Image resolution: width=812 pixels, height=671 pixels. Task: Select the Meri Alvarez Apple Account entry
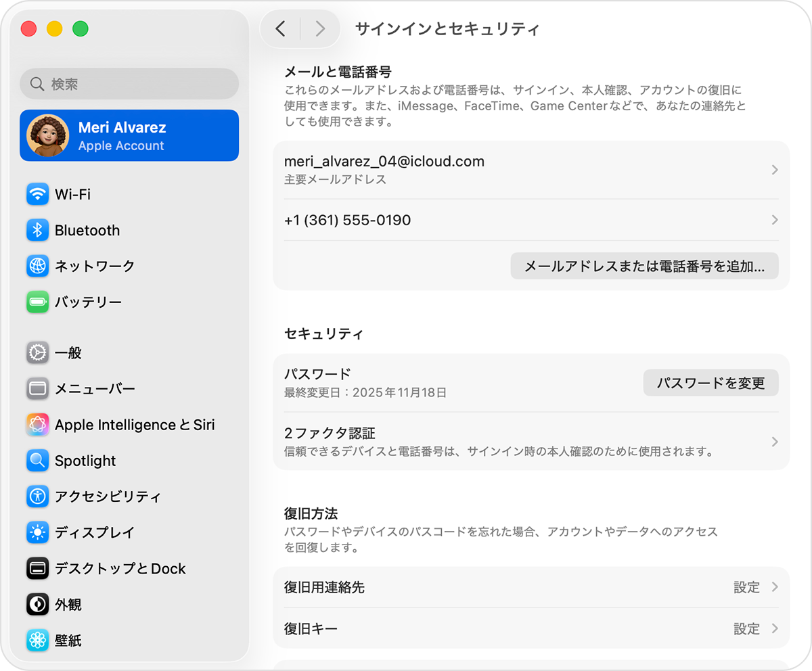129,135
